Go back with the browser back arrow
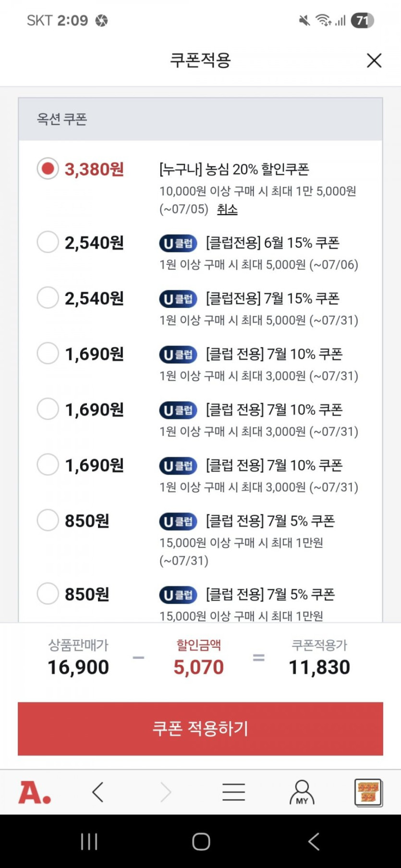The image size is (401, 868). [x=98, y=792]
